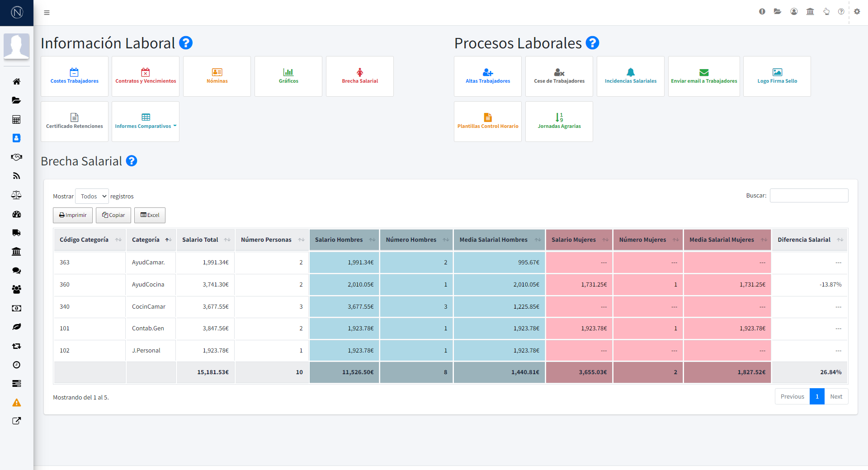This screenshot has width=868, height=470.
Task: Expand the Informes Comparativos dropdown
Action: [x=146, y=122]
